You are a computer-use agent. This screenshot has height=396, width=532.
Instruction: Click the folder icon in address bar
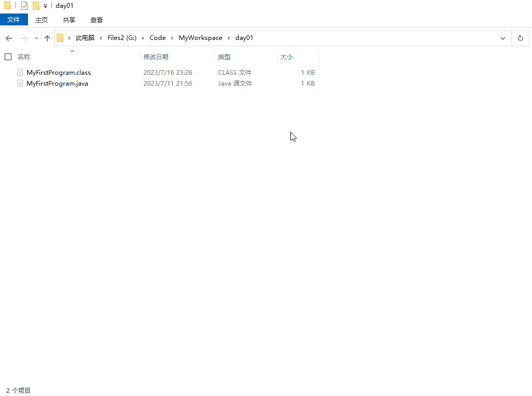point(60,38)
